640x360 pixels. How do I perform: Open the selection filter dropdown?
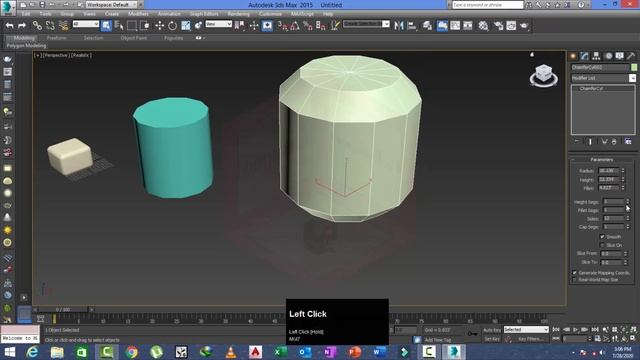click(86, 24)
